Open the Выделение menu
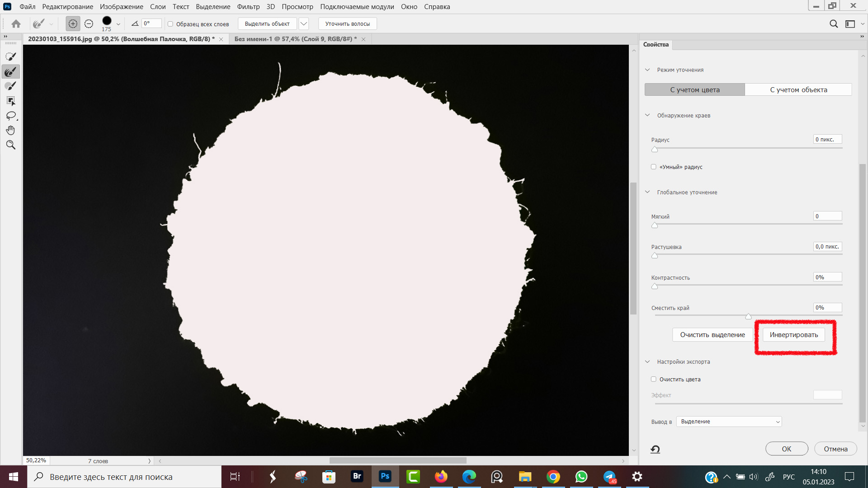Viewport: 868px width, 488px height. [213, 7]
